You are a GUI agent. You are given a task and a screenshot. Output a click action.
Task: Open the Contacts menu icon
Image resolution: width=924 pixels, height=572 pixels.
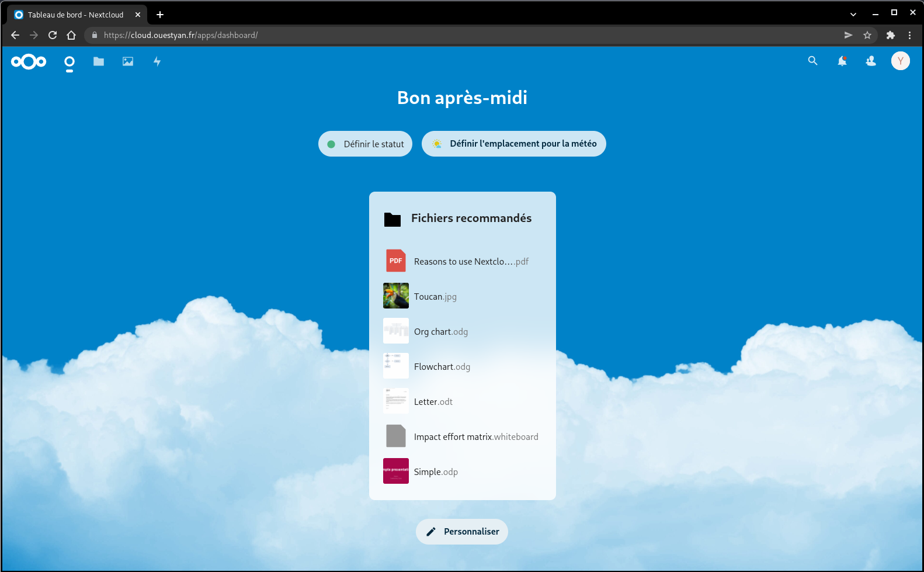(x=871, y=61)
